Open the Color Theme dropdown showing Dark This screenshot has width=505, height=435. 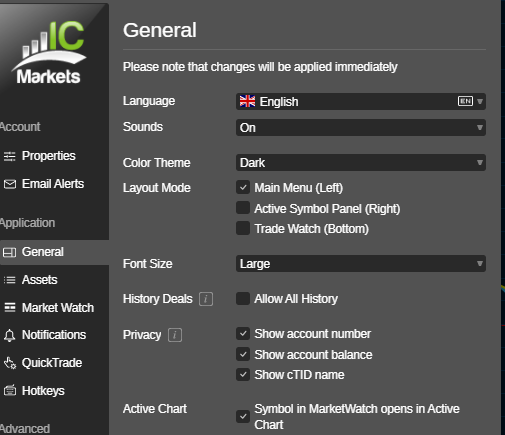point(361,163)
